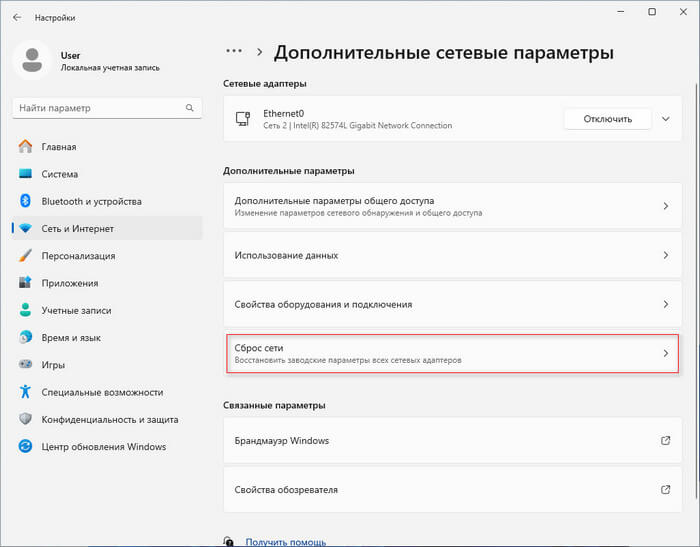Open chevron for Сброс сети
The image size is (700, 547).
coord(666,353)
